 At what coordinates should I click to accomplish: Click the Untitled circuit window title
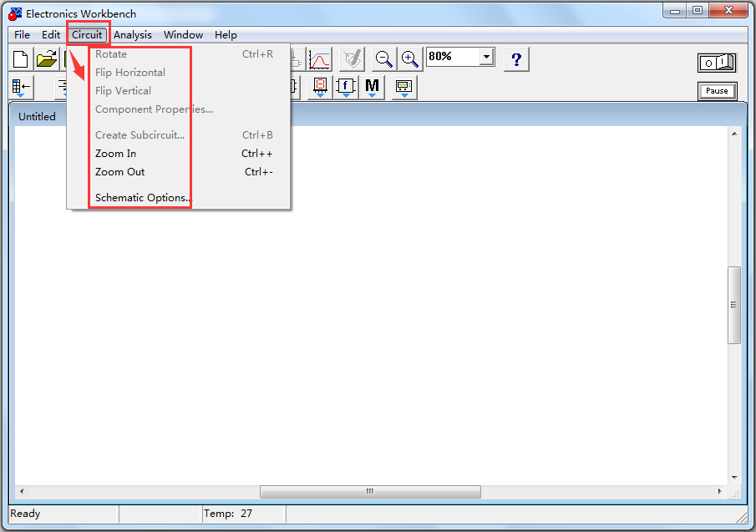(x=37, y=117)
